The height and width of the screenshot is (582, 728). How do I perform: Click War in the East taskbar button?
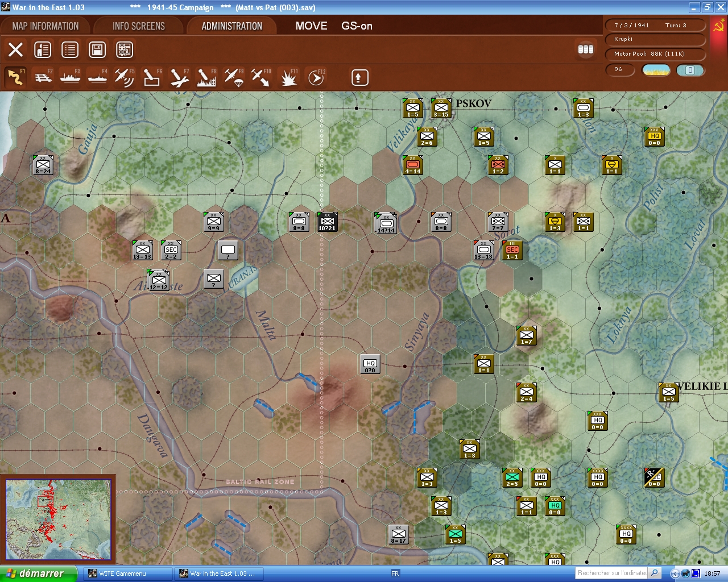(218, 573)
